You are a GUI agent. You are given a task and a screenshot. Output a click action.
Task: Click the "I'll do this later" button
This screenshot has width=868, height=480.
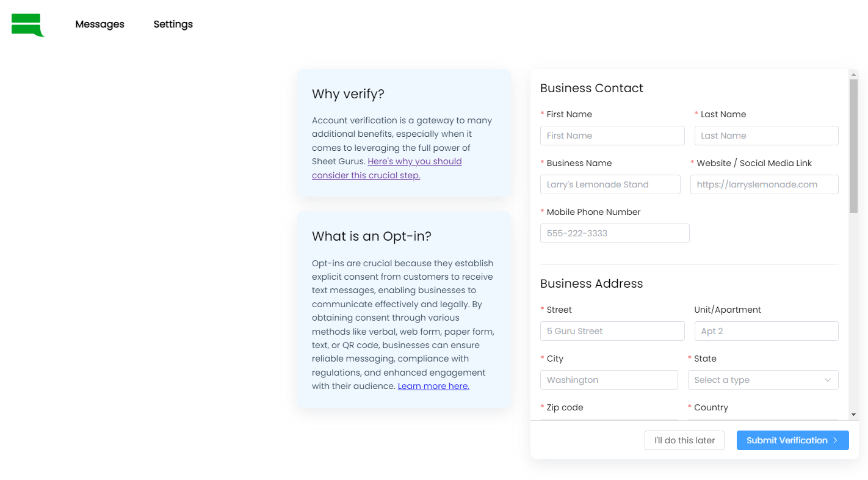point(684,440)
